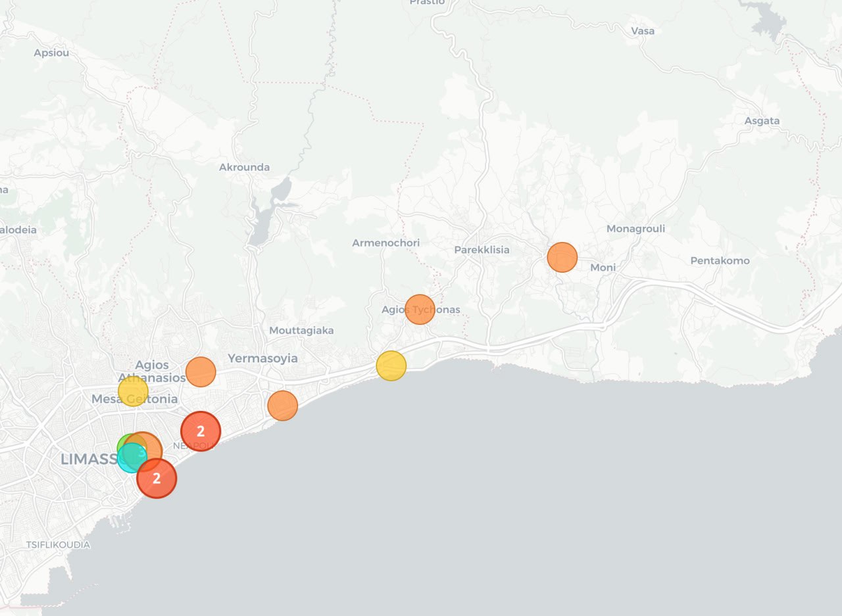Select the orange marker on Agios Tychonas

pyautogui.click(x=420, y=310)
